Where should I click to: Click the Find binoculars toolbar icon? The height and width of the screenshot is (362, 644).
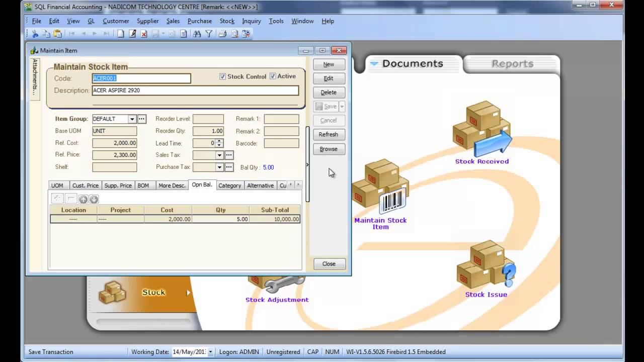click(197, 34)
